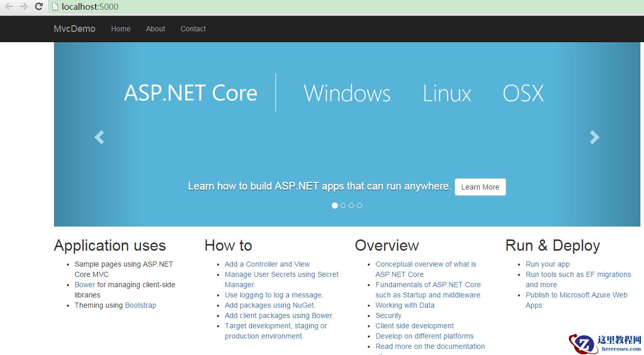Open Manage User Secrets link
Screen dimensions: 644x355
click(x=281, y=279)
